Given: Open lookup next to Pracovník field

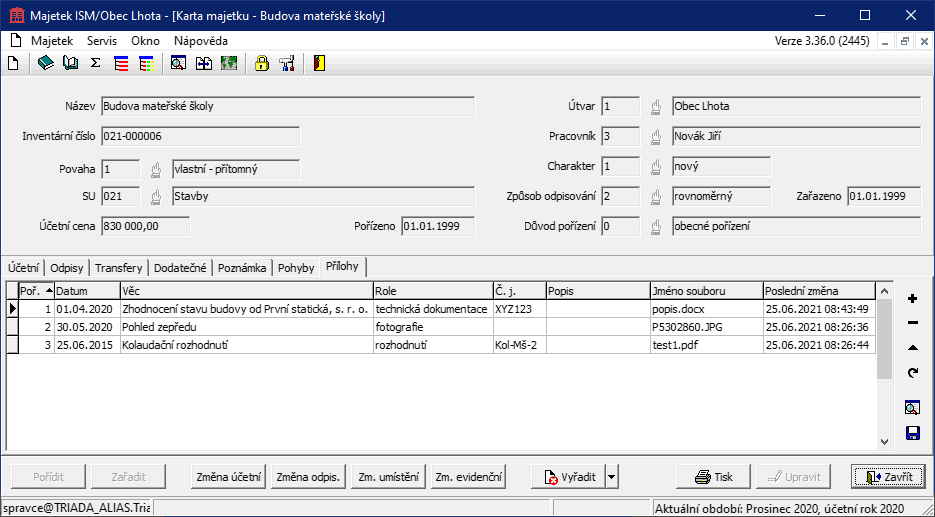Looking at the screenshot, I should (657, 137).
